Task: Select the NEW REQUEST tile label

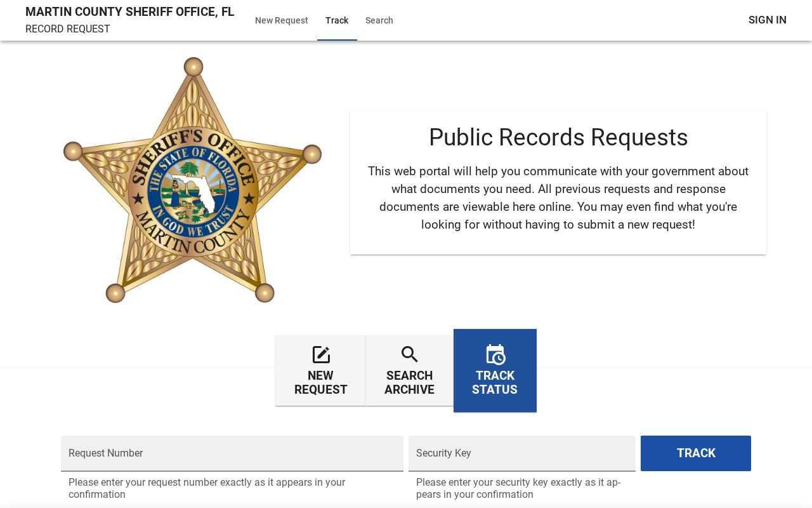Action: coord(320,382)
